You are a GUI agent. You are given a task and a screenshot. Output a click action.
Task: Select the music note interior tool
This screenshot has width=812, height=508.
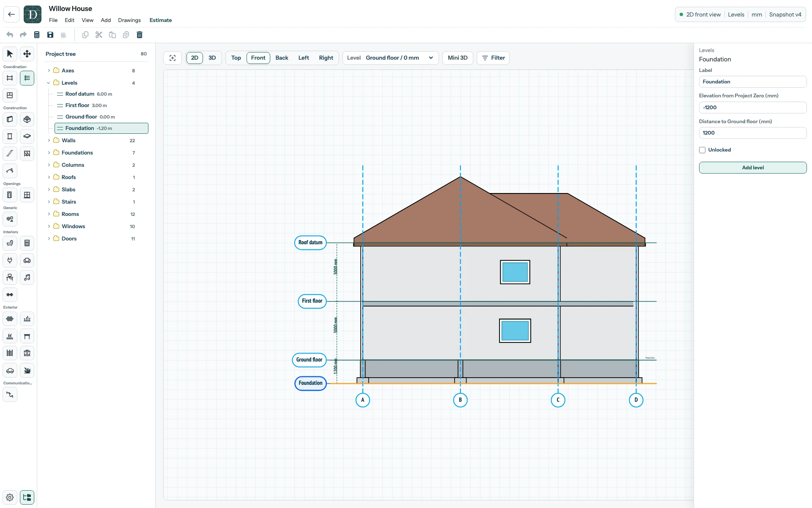pyautogui.click(x=27, y=277)
